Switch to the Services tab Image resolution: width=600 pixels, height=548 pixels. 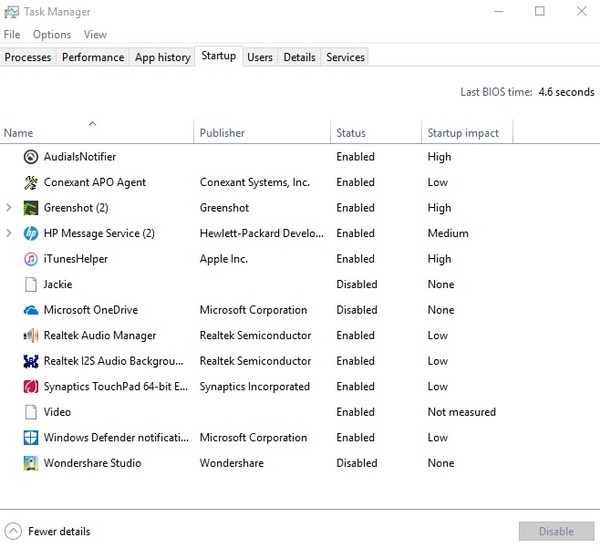coord(345,57)
